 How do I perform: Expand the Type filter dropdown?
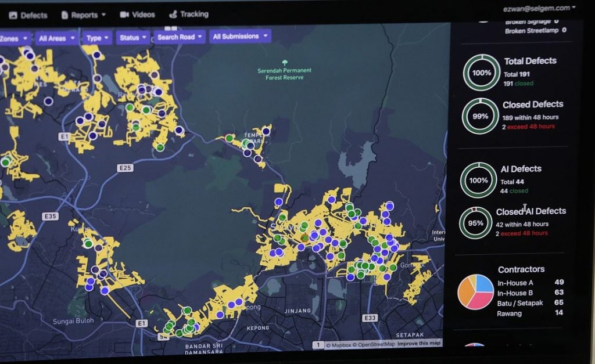point(97,38)
